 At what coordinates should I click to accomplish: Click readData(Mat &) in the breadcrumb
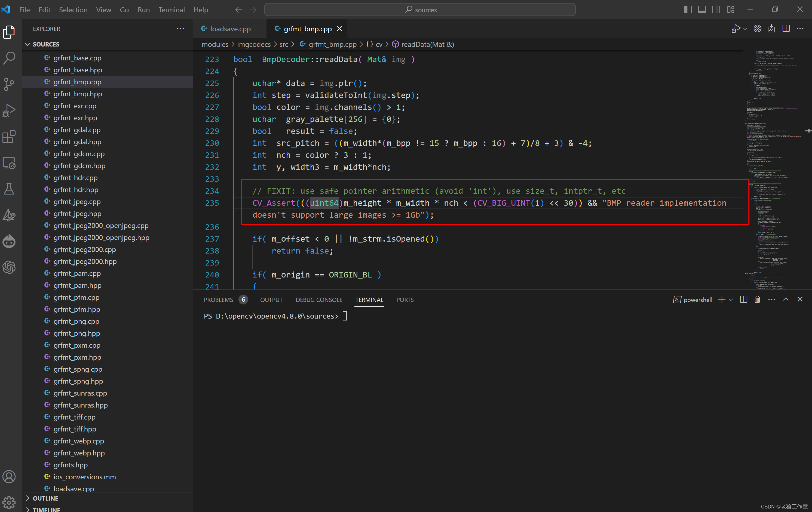tap(427, 44)
